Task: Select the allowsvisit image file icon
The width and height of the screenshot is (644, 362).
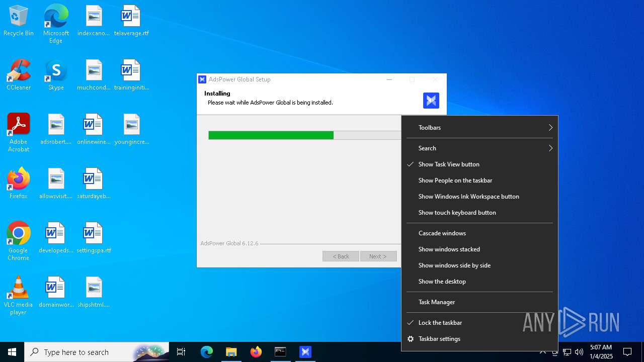Action: coord(56,184)
